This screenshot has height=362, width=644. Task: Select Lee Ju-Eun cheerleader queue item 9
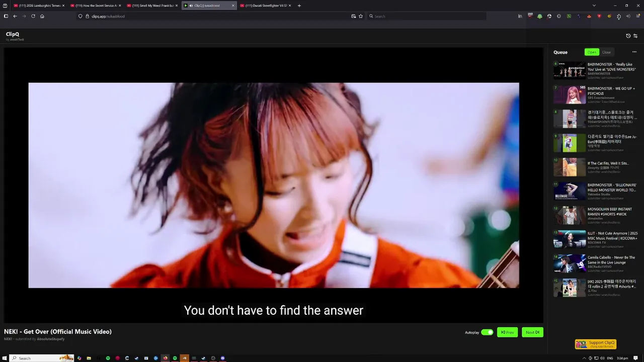[597, 143]
